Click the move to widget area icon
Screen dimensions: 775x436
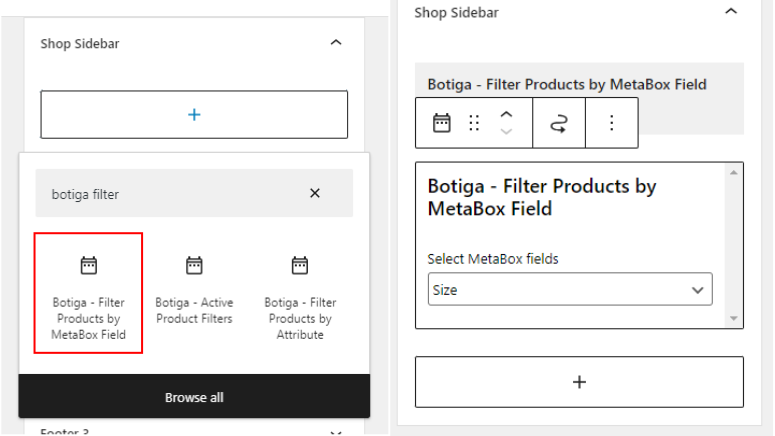click(x=559, y=123)
